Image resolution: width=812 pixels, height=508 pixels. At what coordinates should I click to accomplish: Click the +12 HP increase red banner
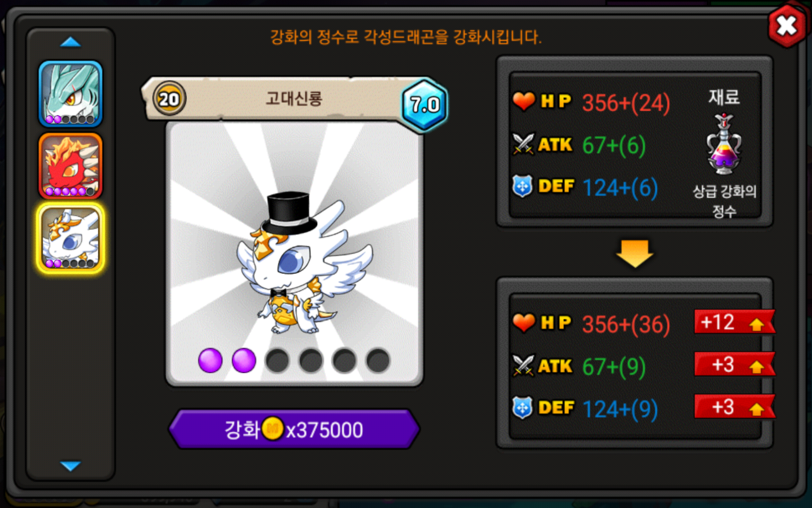(735, 322)
